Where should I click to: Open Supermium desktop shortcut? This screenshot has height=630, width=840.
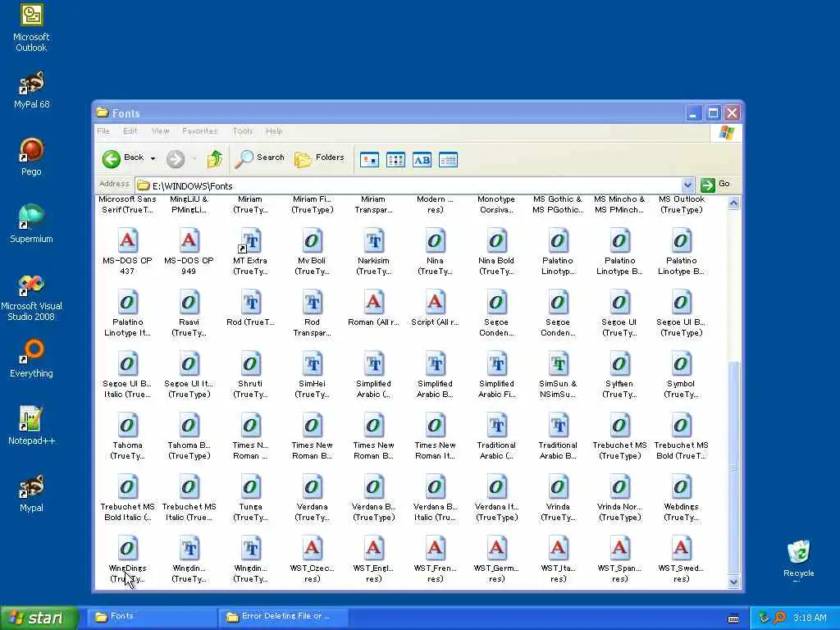tap(31, 224)
